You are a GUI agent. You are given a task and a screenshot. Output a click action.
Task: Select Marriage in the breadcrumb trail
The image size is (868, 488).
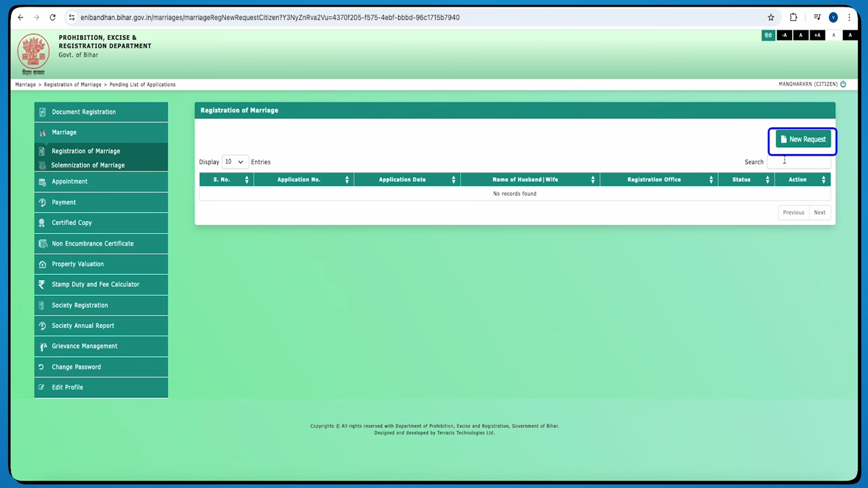(x=25, y=84)
